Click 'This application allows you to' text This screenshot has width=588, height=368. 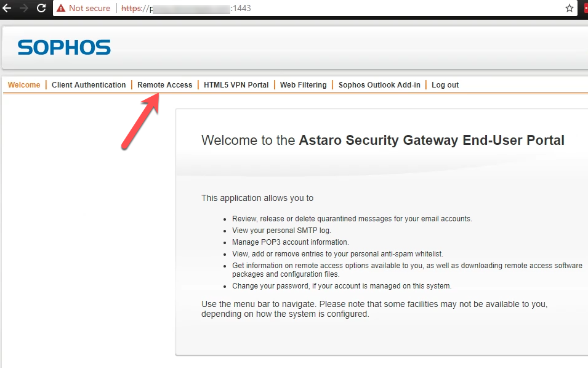click(257, 198)
